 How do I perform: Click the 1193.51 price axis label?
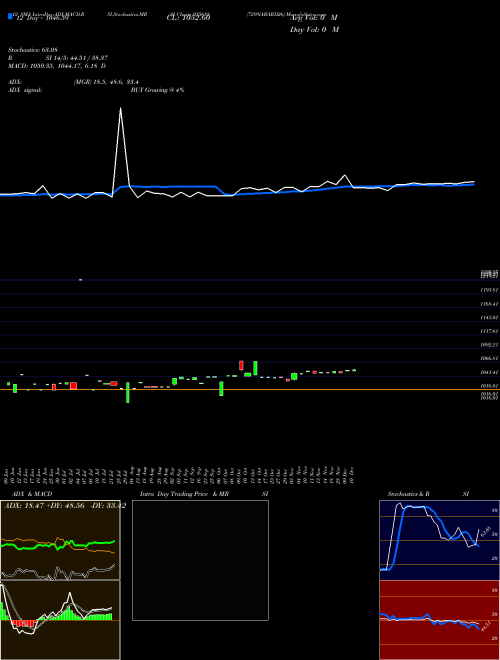point(489,290)
